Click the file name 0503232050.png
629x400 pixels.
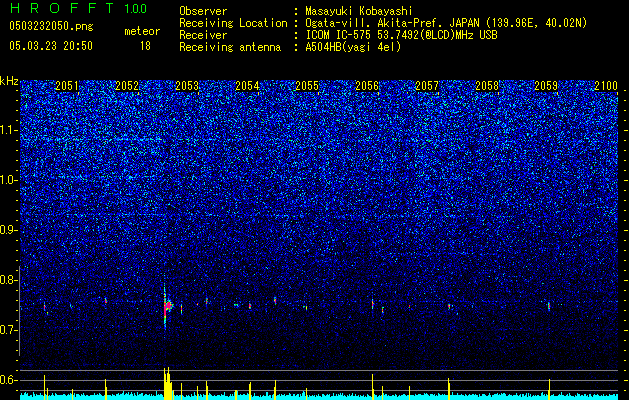coord(51,27)
